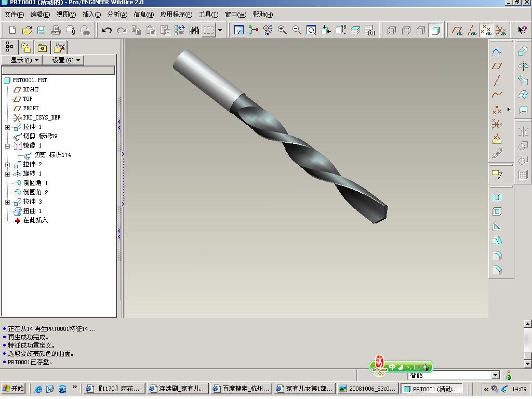
Task: Click the Zoom Out magnifier
Action: coord(297,30)
